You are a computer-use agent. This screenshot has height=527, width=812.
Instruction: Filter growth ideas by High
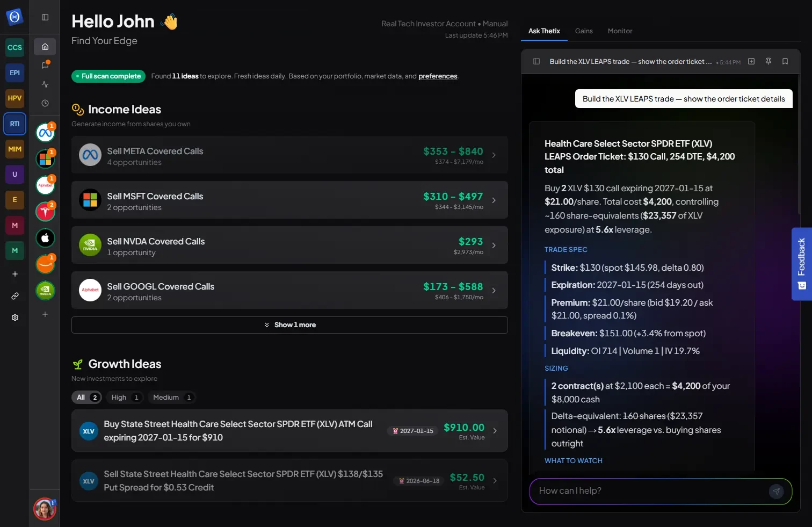(124, 398)
